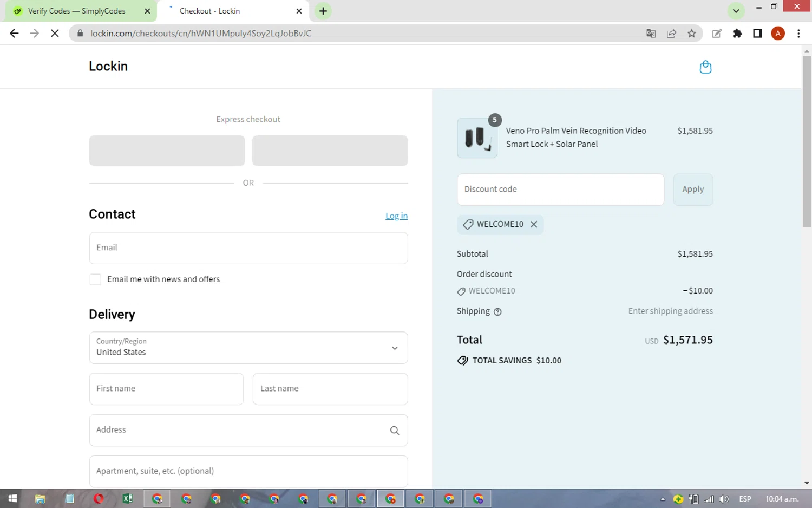
Task: Click the first Express checkout button
Action: pyautogui.click(x=167, y=151)
